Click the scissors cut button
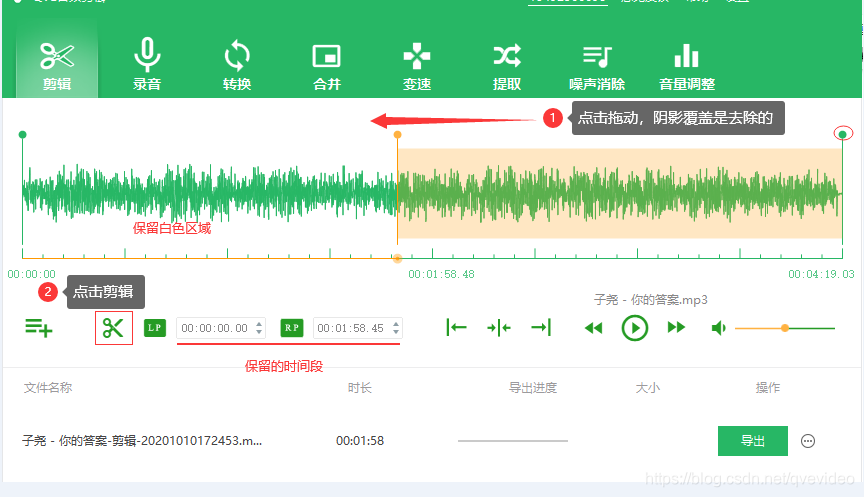The height and width of the screenshot is (497, 864). point(114,328)
